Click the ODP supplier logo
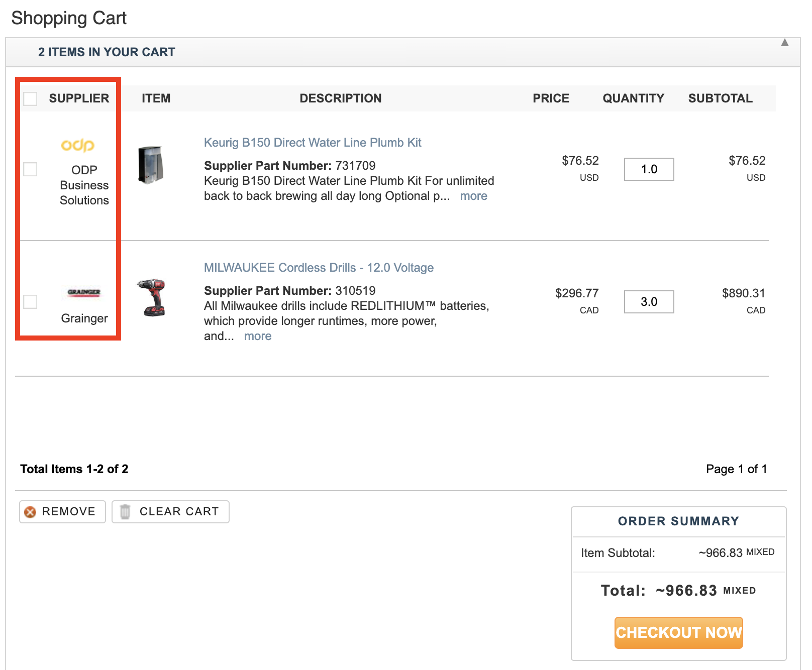This screenshot has height=670, width=812. [x=78, y=145]
